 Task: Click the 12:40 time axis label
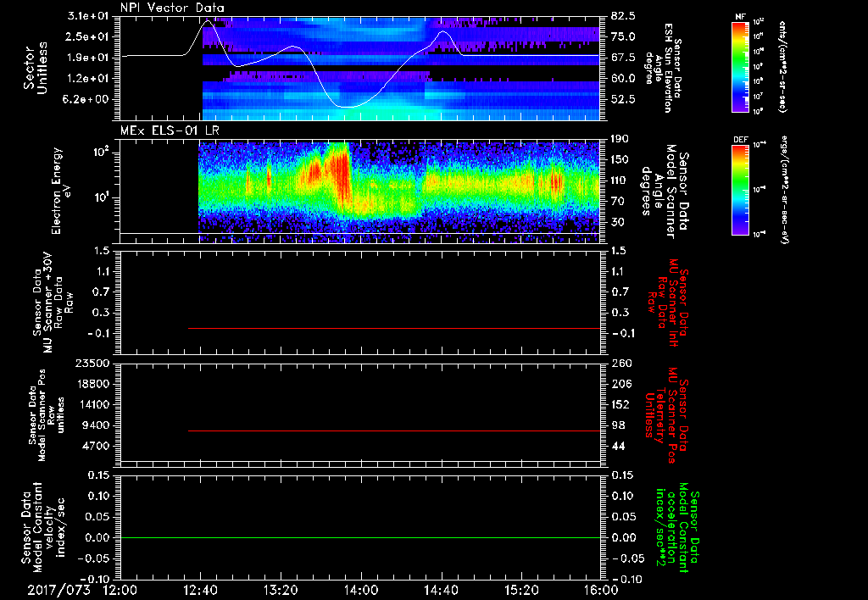pyautogui.click(x=200, y=590)
